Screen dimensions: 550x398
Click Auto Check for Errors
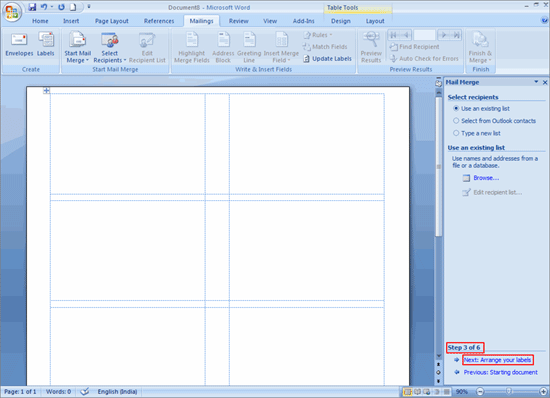[424, 59]
